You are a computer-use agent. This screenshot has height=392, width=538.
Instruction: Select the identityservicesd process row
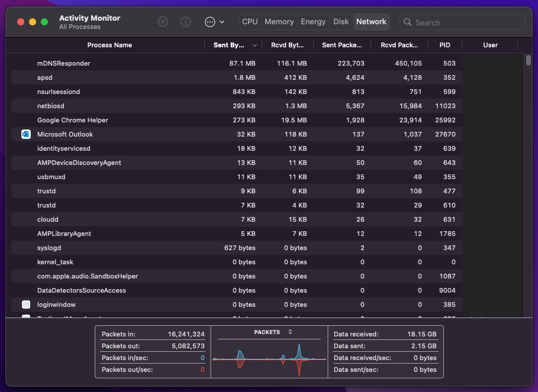(237, 149)
